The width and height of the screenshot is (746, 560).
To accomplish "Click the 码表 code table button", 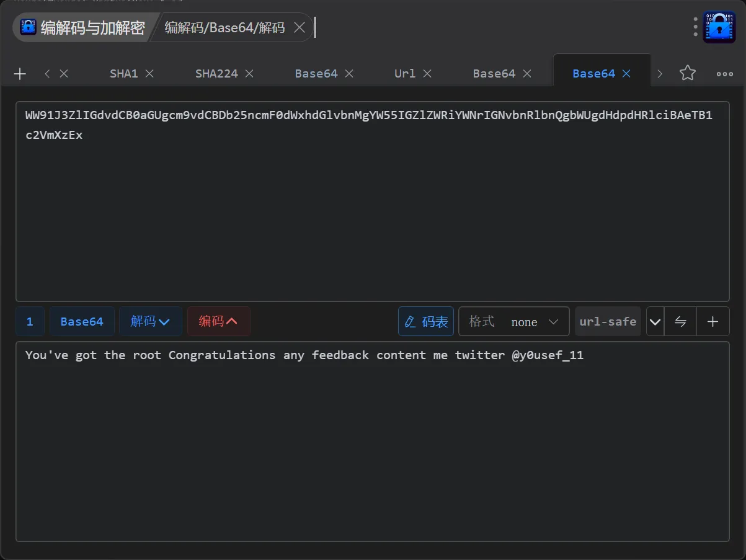I will click(x=426, y=321).
